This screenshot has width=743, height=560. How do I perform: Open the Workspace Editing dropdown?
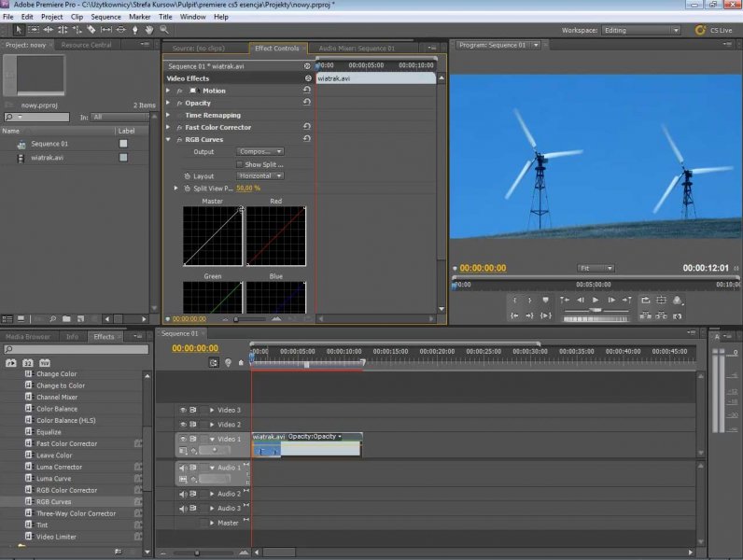(641, 30)
